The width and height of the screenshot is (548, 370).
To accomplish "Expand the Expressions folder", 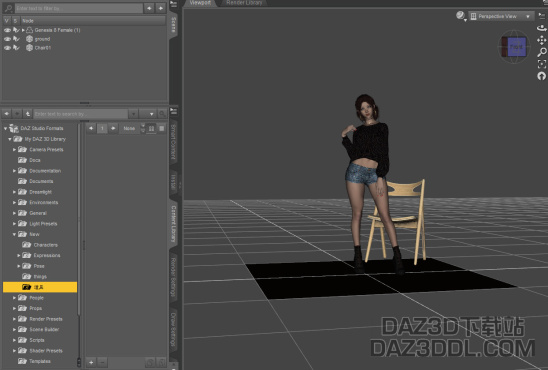I will pos(19,255).
